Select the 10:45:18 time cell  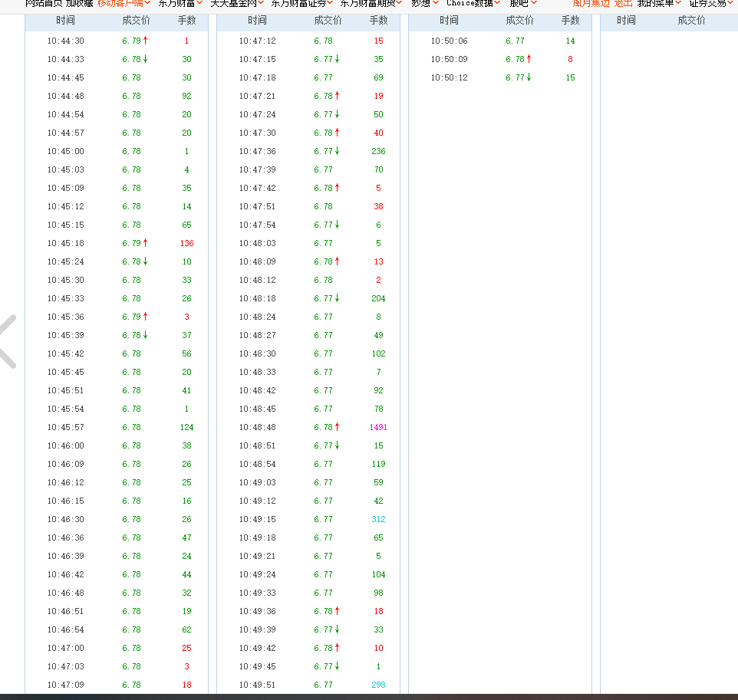65,243
